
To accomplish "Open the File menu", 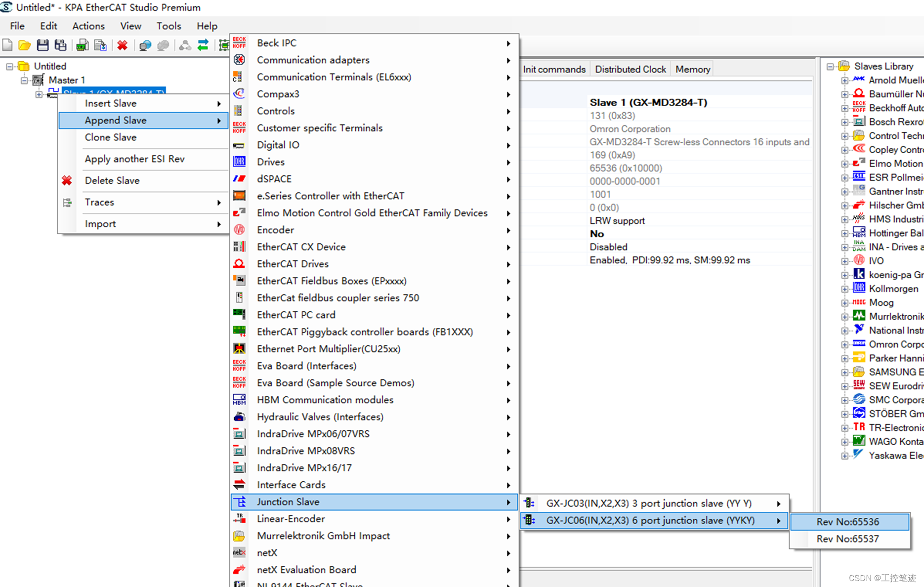I will (17, 26).
